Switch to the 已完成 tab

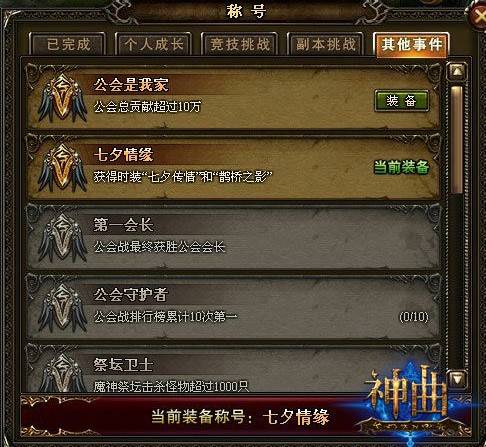[68, 44]
